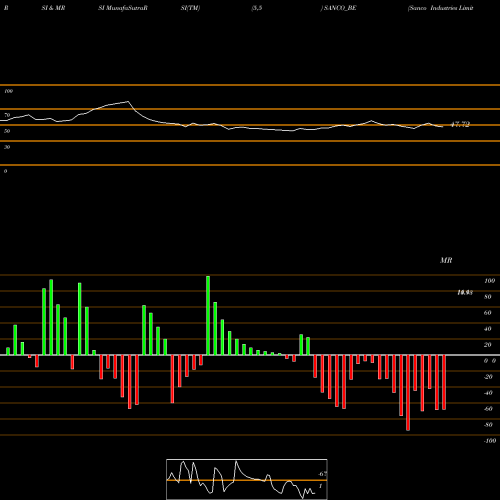This screenshot has height=500, width=500.
Task: Click the MR value label 10.93
Action: [465, 293]
